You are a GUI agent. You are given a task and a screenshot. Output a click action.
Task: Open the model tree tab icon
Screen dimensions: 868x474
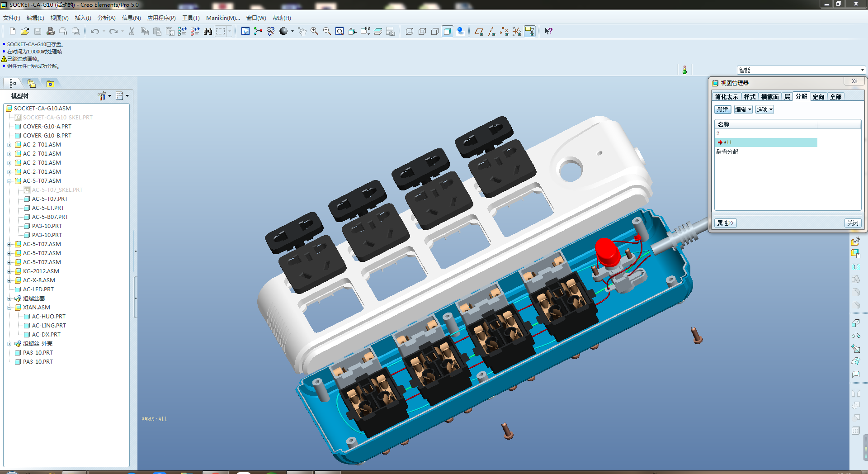click(x=13, y=83)
